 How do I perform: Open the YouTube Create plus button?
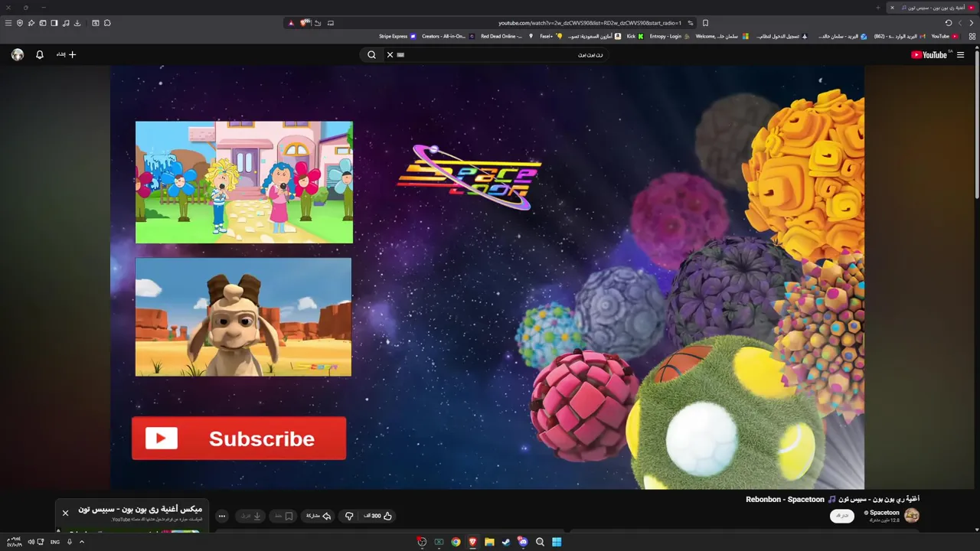tap(67, 54)
